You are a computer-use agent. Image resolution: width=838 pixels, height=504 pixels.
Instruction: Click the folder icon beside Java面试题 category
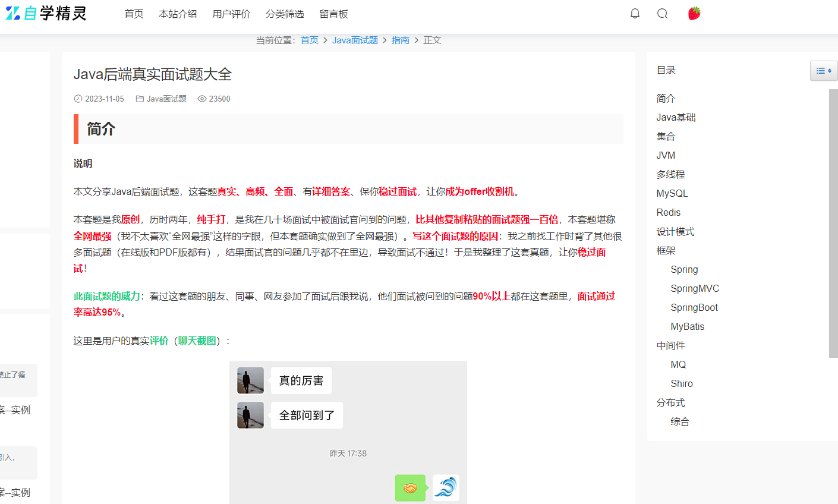pos(140,99)
